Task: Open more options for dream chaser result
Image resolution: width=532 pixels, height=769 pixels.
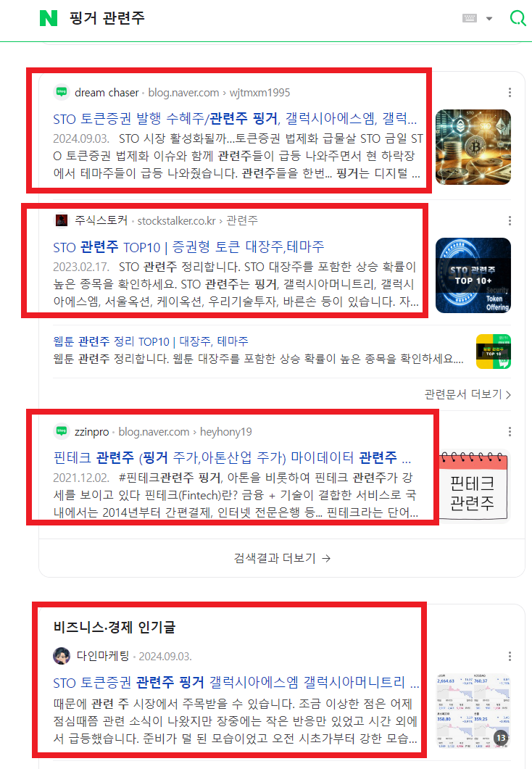Action: [x=510, y=92]
